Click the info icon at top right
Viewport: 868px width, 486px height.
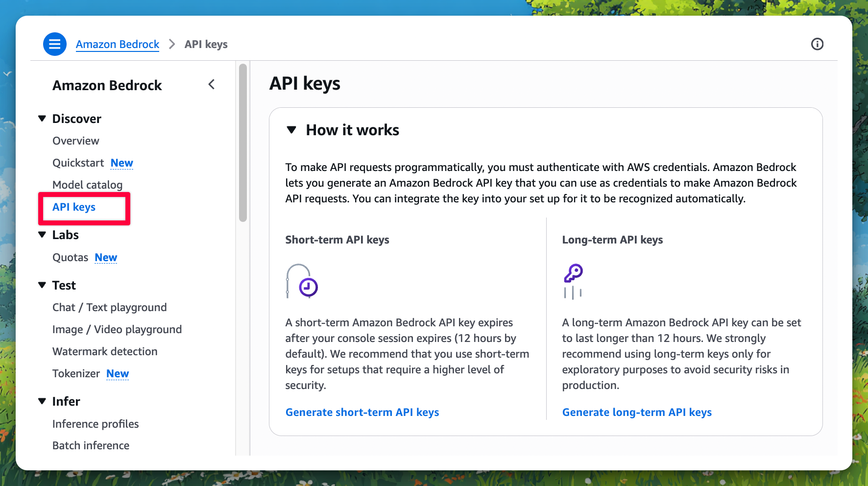pos(817,44)
